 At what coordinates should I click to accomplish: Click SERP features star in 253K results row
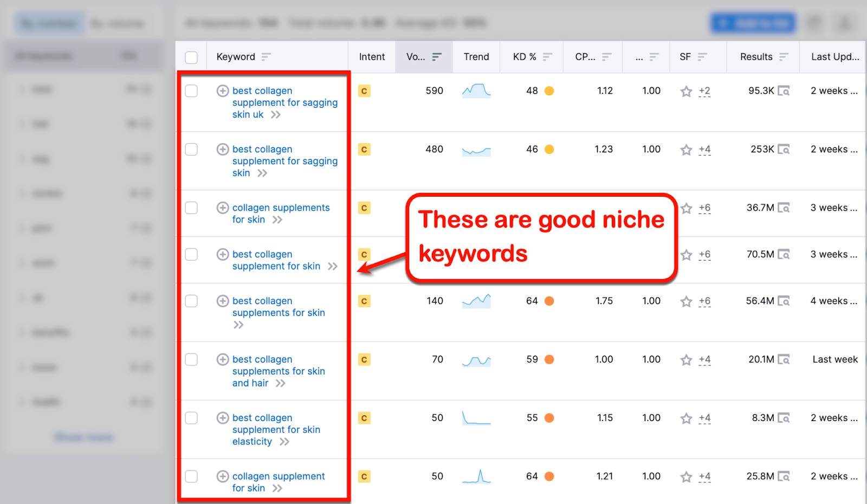tap(686, 150)
